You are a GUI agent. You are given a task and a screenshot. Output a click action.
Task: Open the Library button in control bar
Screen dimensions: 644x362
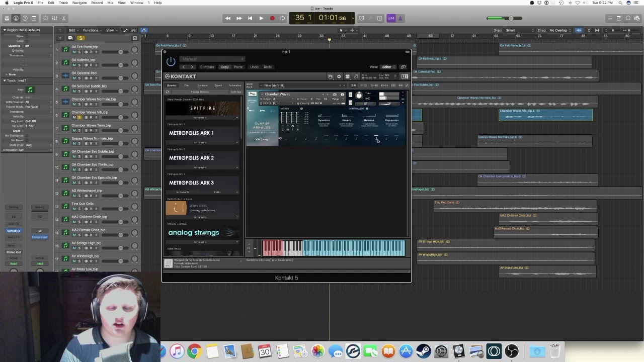click(x=7, y=18)
